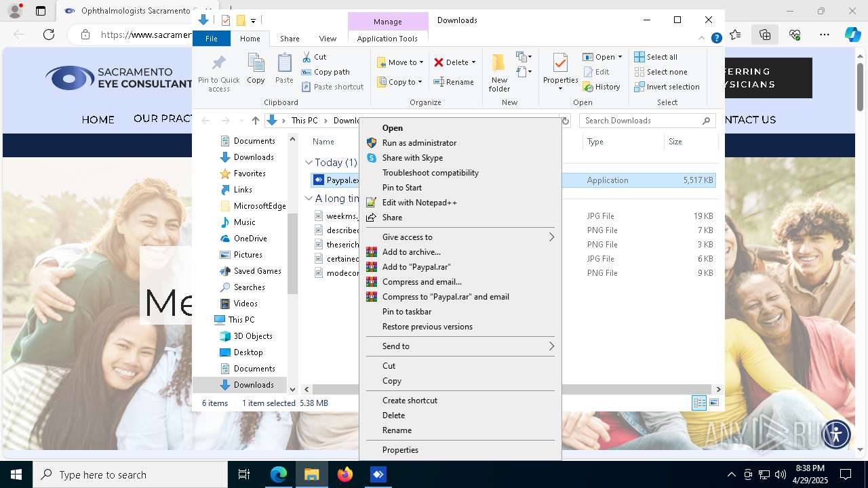
Task: Expand Send to submenu
Action: click(460, 346)
